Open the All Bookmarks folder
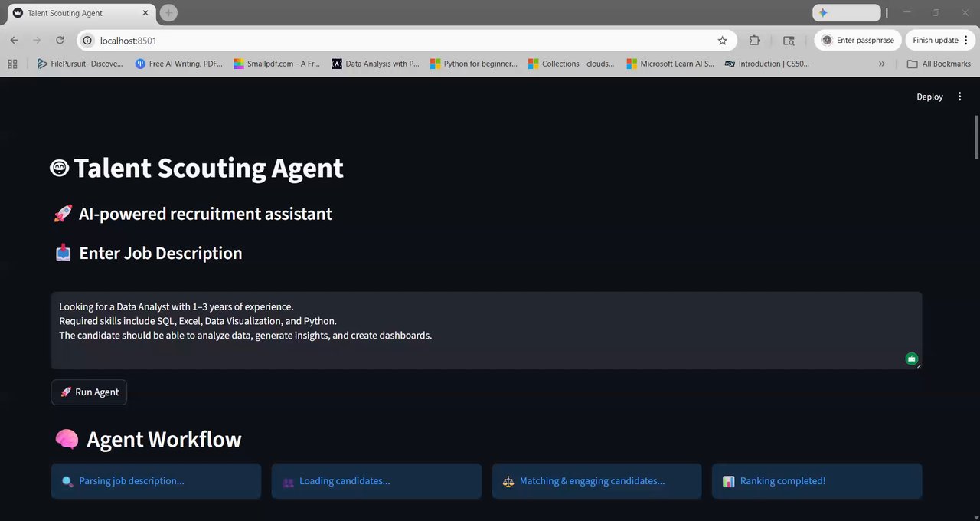This screenshot has height=521, width=980. pos(939,64)
